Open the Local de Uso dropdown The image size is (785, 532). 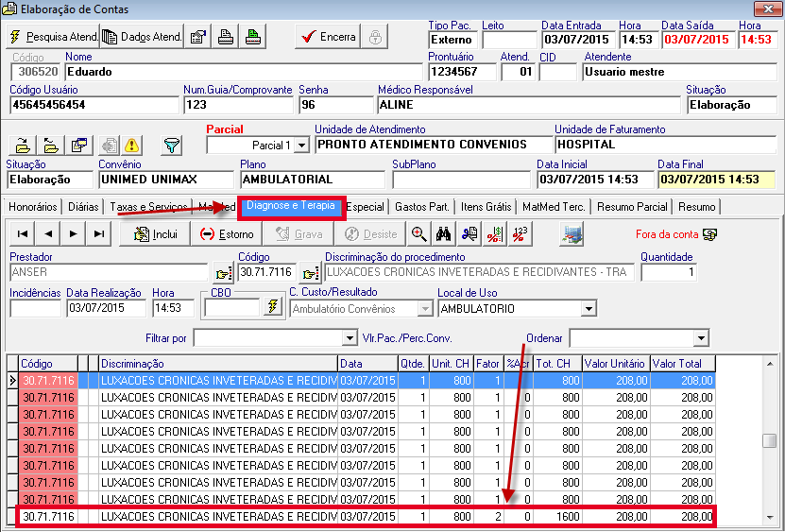(x=589, y=309)
